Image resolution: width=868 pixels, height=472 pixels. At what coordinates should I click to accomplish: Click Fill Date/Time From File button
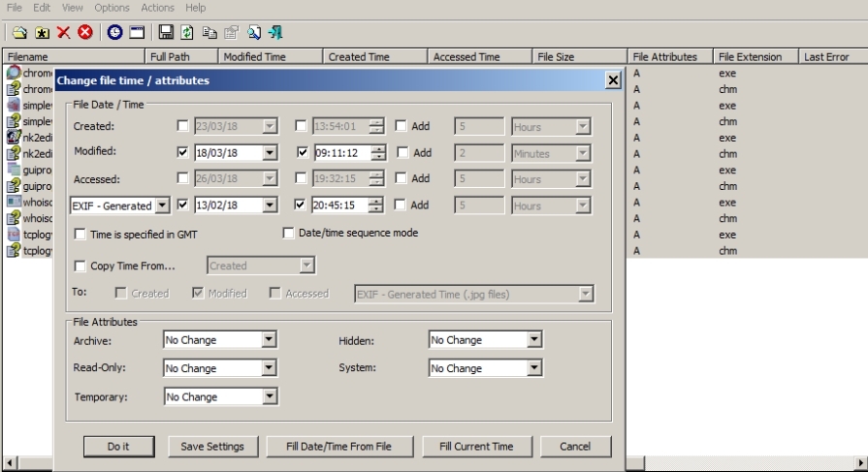[x=338, y=446]
